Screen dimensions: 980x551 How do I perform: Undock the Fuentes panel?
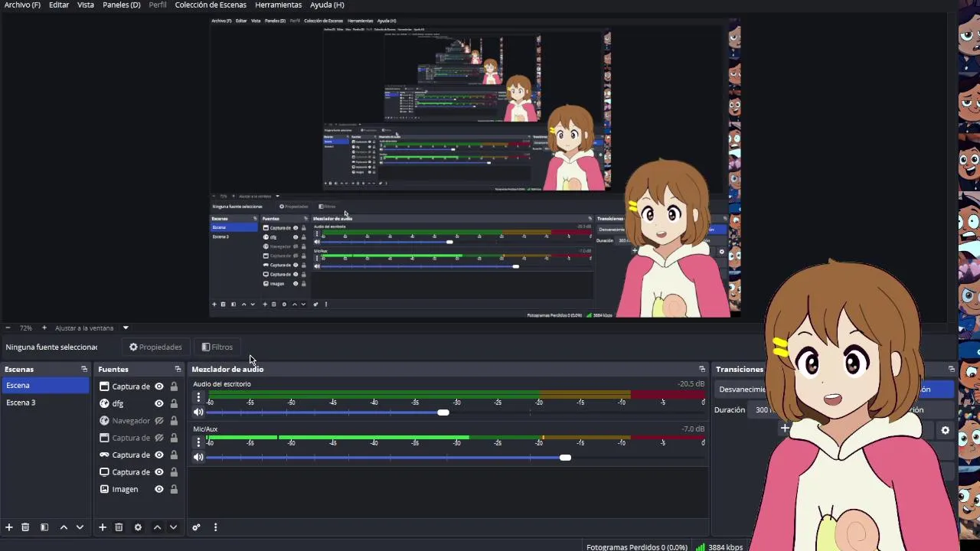pyautogui.click(x=178, y=370)
